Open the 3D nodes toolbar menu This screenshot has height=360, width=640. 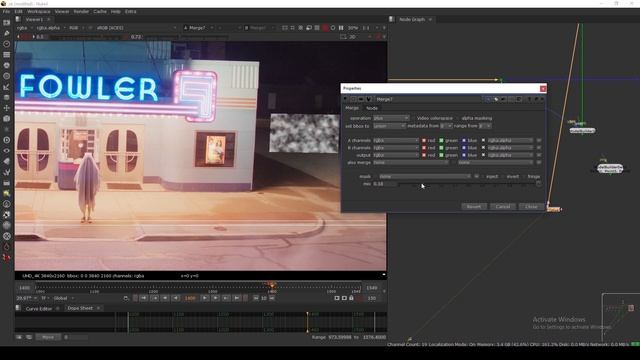pos(7,118)
